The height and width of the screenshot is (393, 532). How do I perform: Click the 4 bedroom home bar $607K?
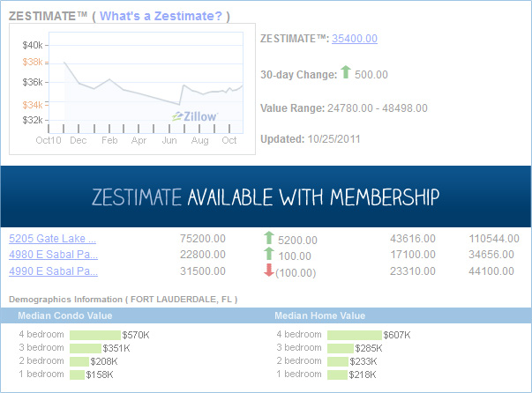coord(355,335)
